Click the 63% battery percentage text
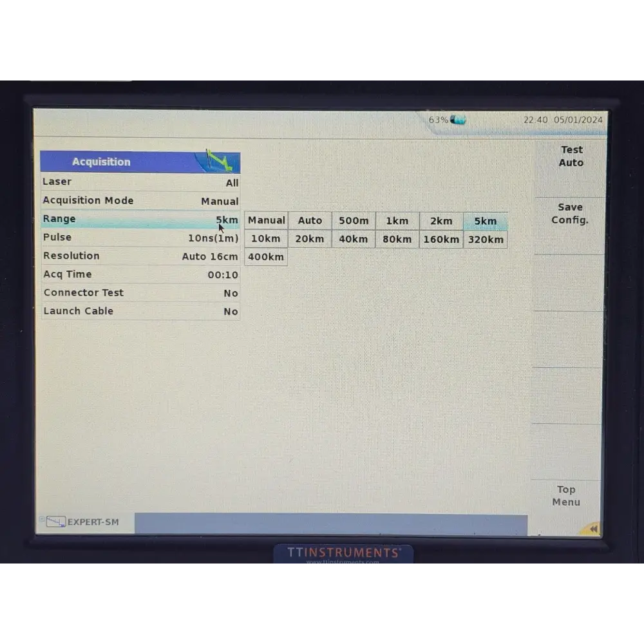 click(x=438, y=120)
